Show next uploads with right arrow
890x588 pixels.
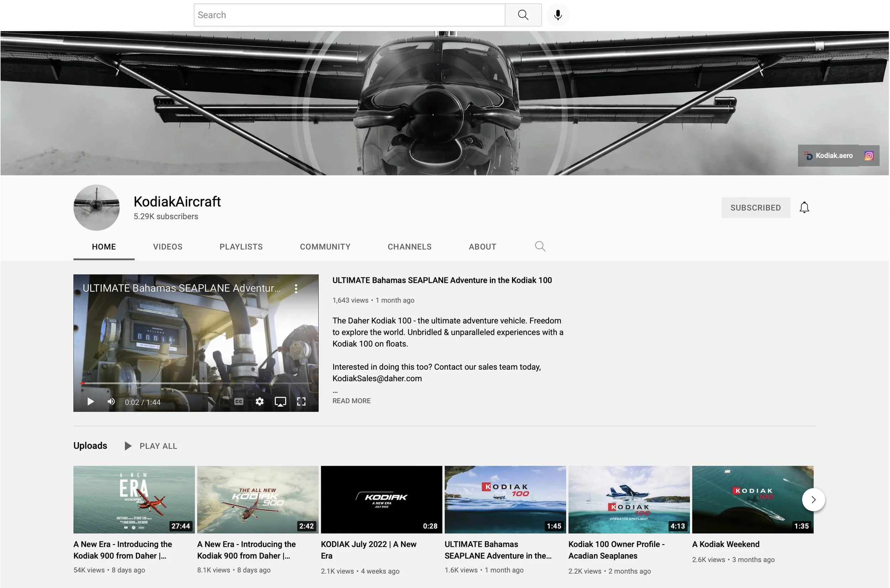(x=813, y=500)
